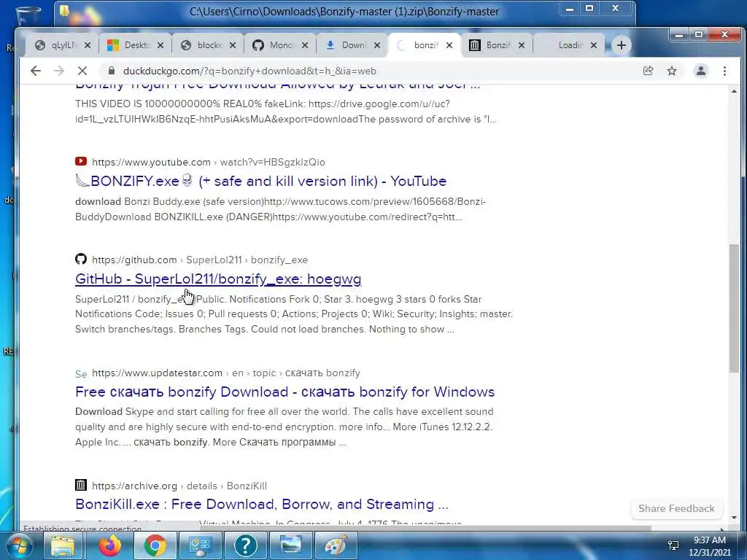747x560 pixels.
Task: Close the Download tab
Action: tap(377, 45)
